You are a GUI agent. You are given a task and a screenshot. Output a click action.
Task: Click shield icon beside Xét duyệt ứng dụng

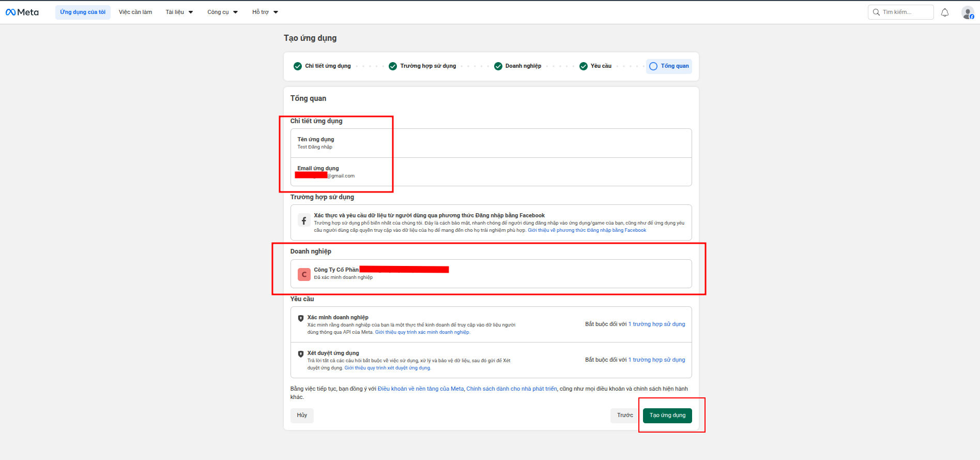tap(301, 354)
